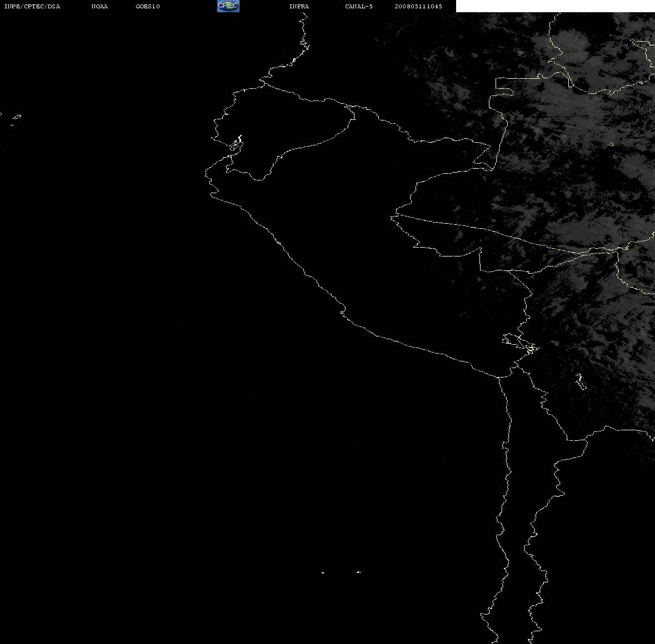
Task: Click the 200805111045 timestamp text
Action: coord(418,6)
